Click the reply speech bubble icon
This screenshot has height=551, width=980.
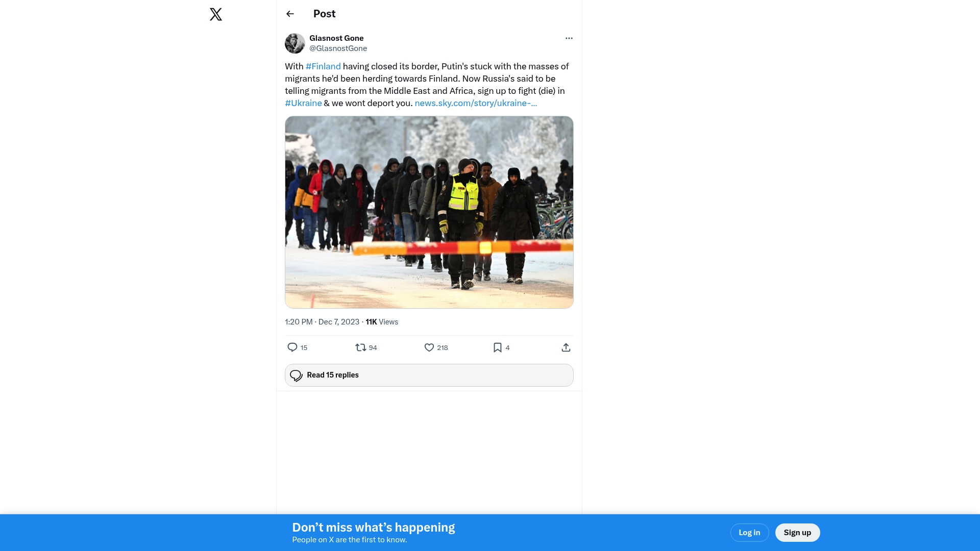[x=292, y=347]
